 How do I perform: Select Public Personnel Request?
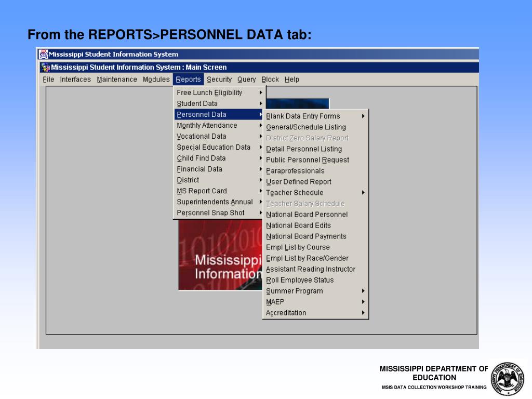point(315,160)
